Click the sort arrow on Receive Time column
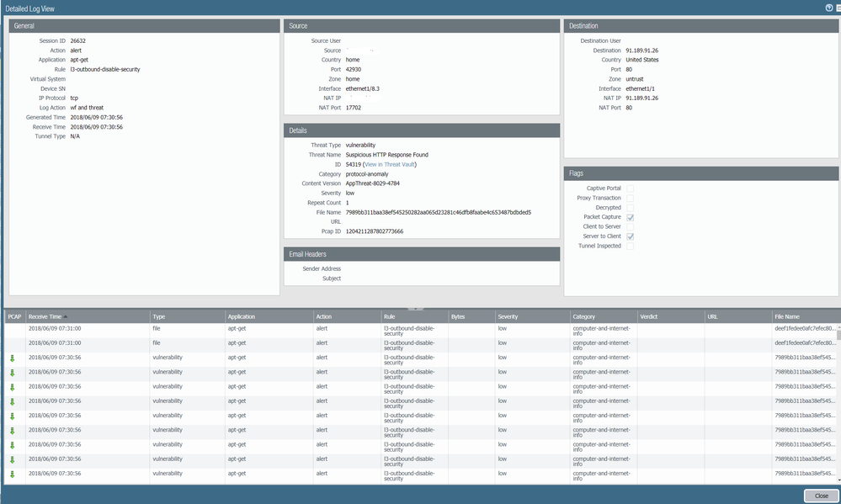 pos(66,316)
